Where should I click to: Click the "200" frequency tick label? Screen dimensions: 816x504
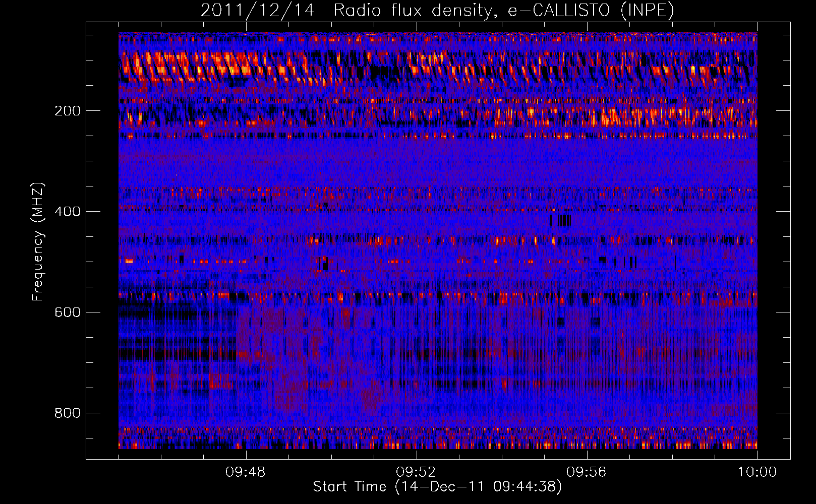[68, 111]
